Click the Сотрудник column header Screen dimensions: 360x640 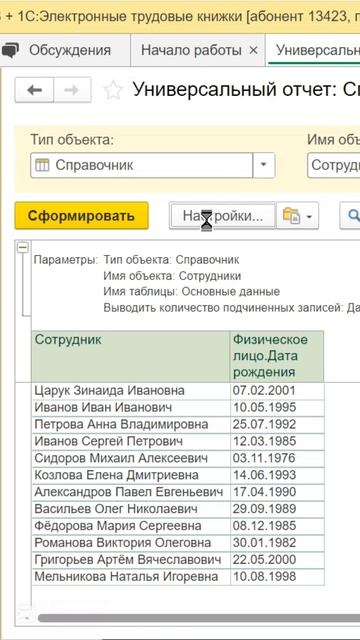click(131, 356)
